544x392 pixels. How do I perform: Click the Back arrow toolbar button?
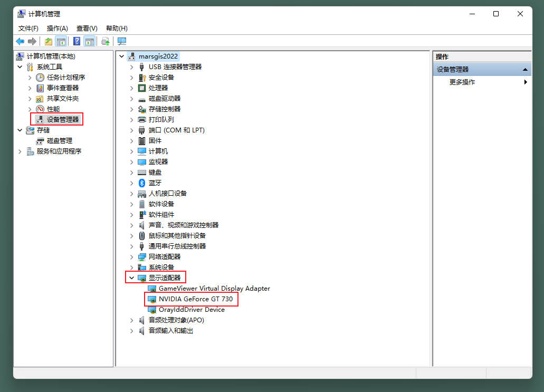tap(20, 41)
